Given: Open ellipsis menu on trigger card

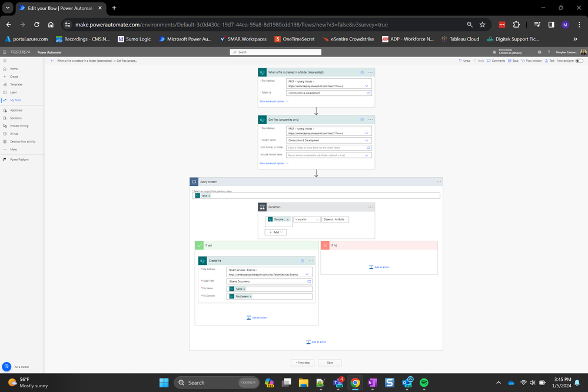Looking at the screenshot, I should (370, 72).
